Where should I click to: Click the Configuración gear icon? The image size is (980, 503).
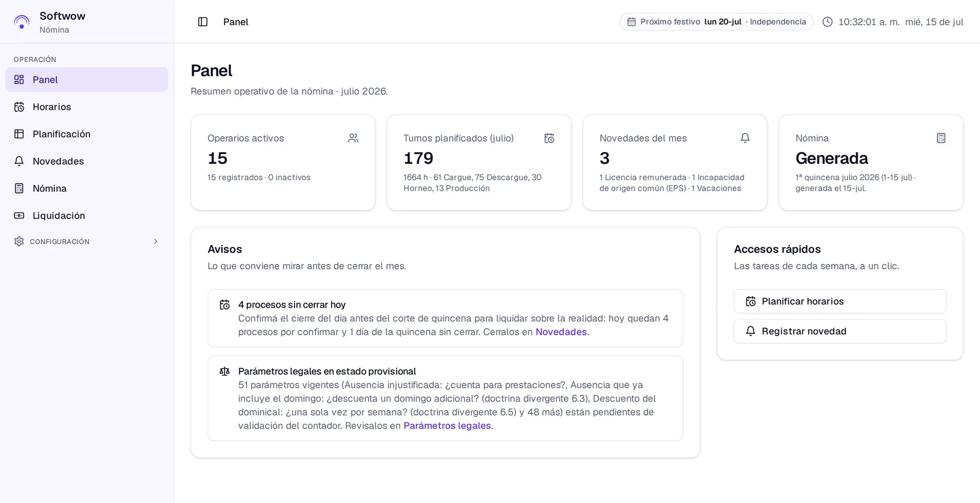tap(19, 241)
